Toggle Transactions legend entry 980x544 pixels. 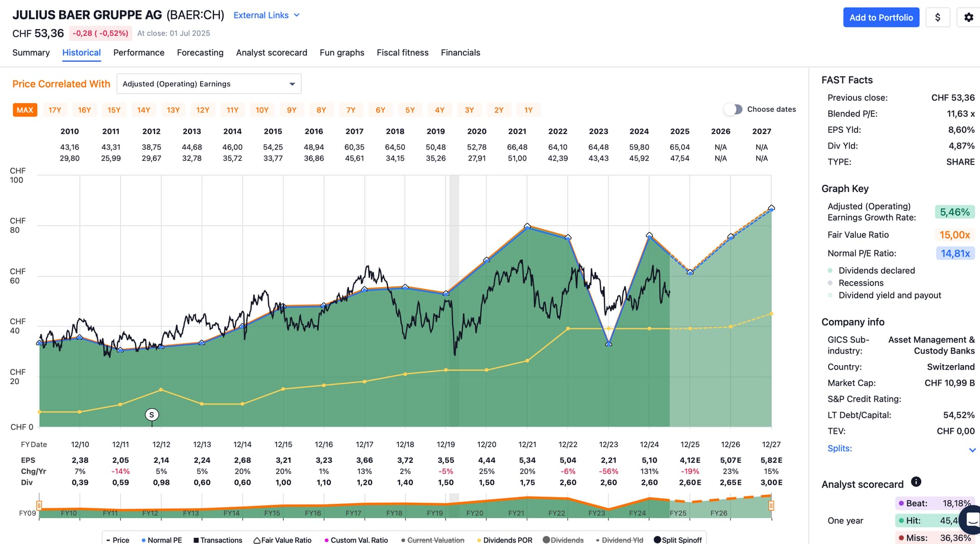218,540
